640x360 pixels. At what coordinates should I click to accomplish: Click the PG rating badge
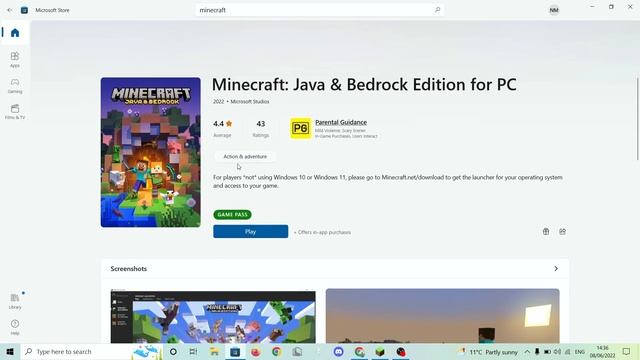(x=300, y=128)
